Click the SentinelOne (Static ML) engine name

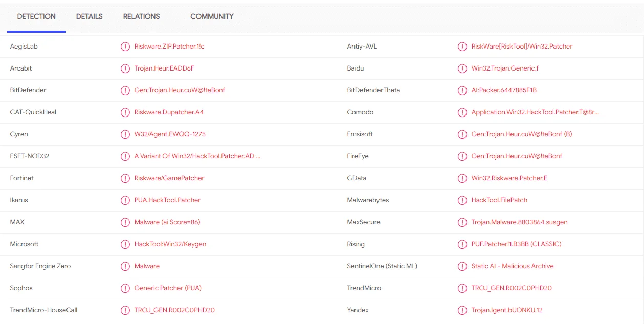tap(382, 266)
